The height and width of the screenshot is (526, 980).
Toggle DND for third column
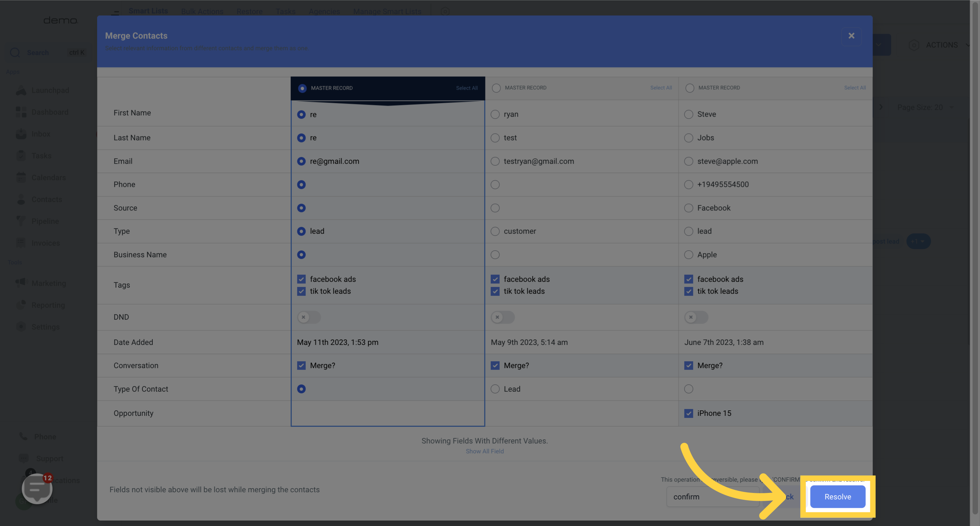[696, 317]
